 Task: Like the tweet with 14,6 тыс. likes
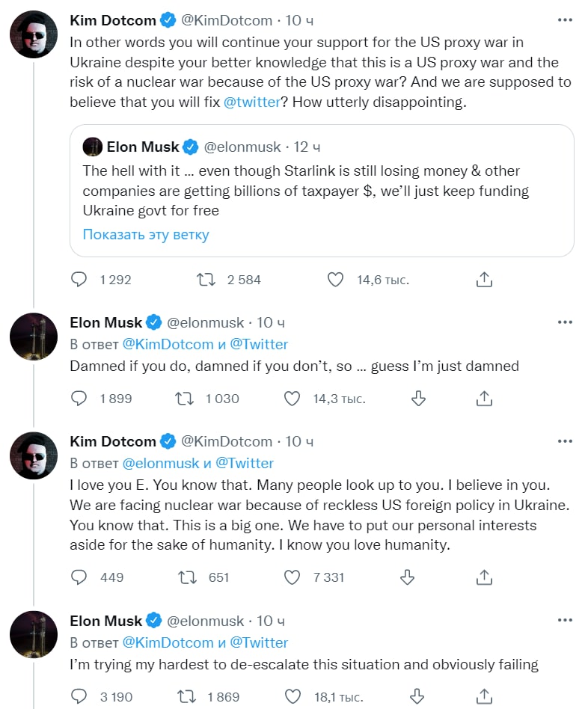coord(336,280)
